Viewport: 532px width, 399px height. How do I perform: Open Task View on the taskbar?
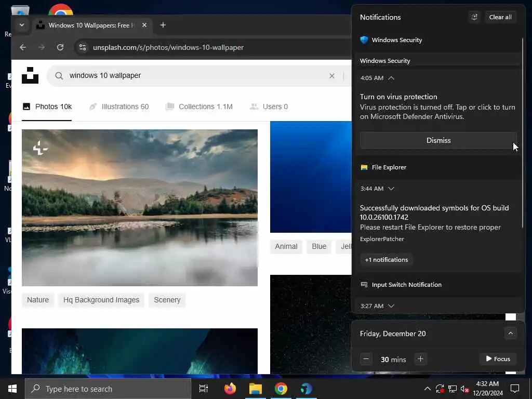pyautogui.click(x=204, y=389)
